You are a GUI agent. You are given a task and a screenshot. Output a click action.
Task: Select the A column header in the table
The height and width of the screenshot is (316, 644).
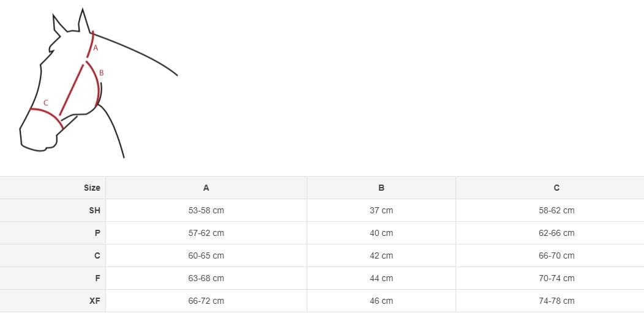(206, 188)
